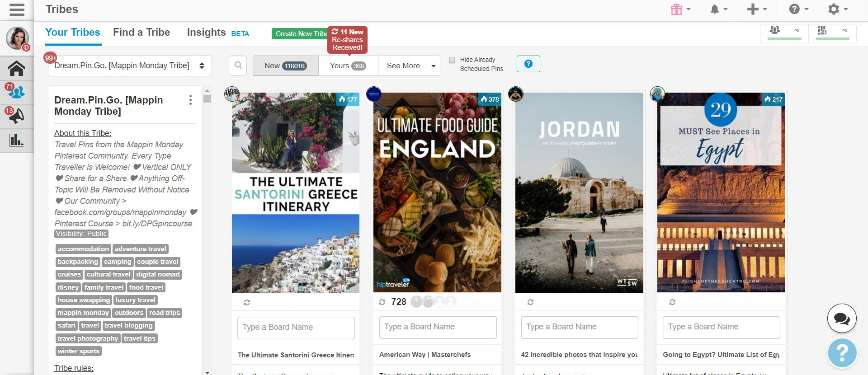Click re-share icon under Egypt pin

pyautogui.click(x=672, y=302)
